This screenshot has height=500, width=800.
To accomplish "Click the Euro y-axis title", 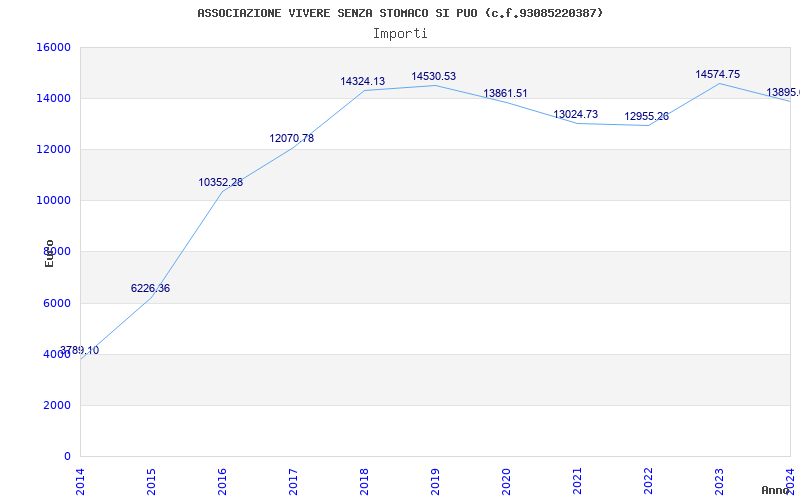I will coord(49,254).
